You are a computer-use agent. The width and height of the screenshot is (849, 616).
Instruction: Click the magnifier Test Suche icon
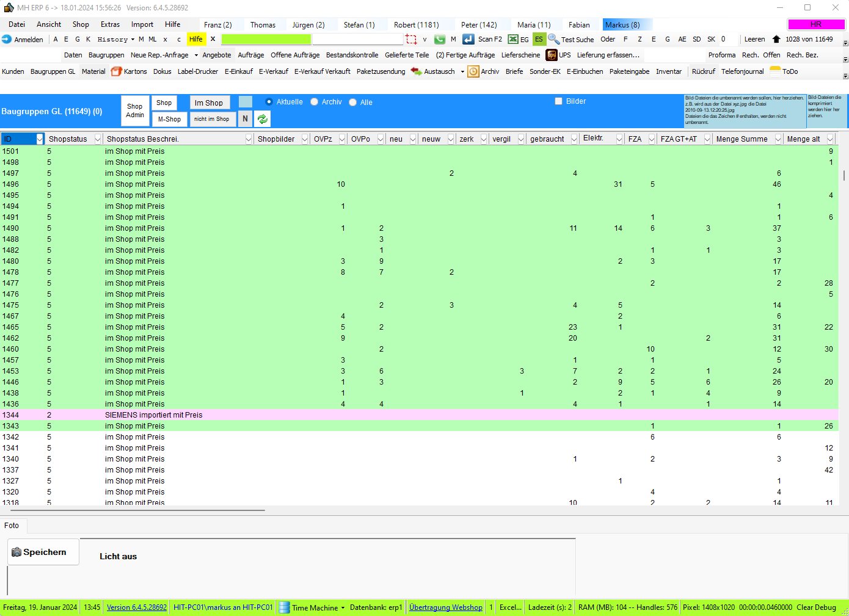pyautogui.click(x=553, y=39)
